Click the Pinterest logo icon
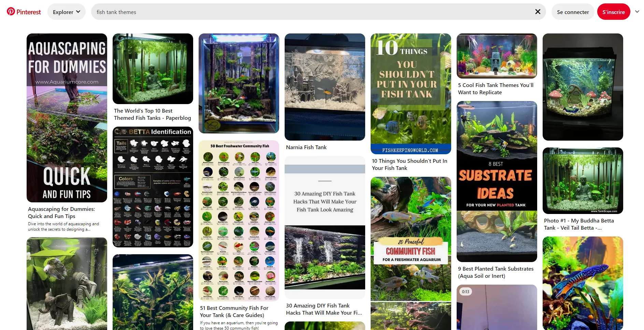The width and height of the screenshot is (644, 330). click(x=11, y=12)
